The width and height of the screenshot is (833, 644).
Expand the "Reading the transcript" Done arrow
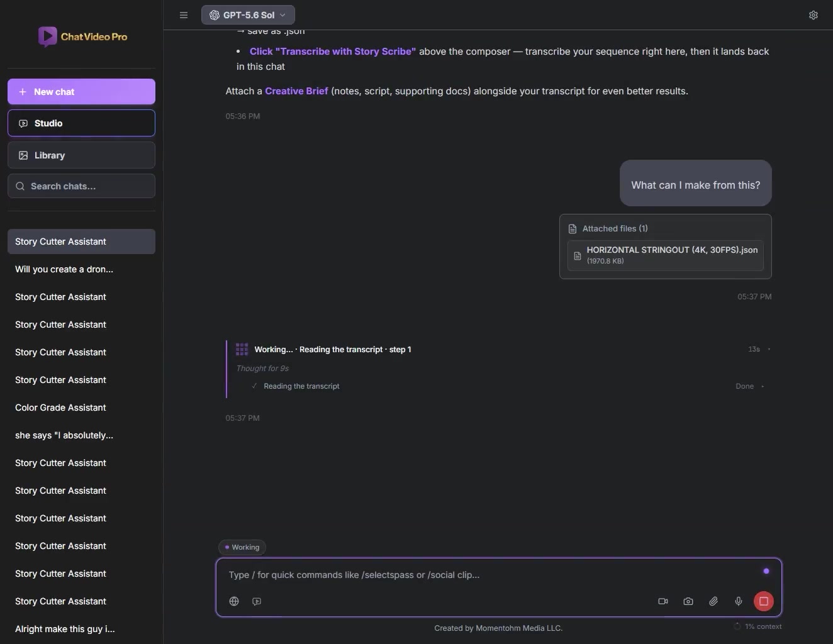[763, 386]
